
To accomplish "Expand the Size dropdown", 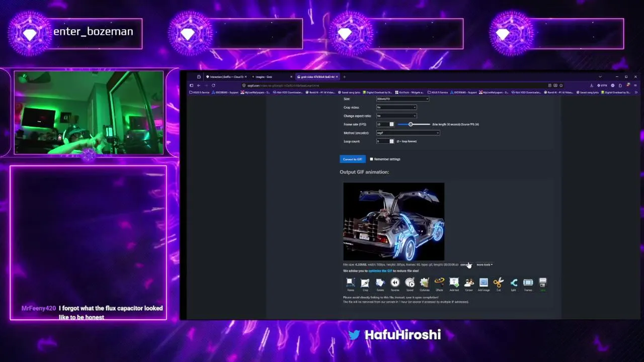I will coord(403,99).
